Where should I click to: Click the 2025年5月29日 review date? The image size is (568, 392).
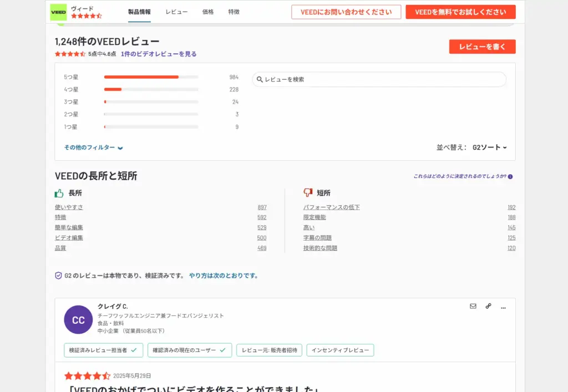(x=132, y=376)
